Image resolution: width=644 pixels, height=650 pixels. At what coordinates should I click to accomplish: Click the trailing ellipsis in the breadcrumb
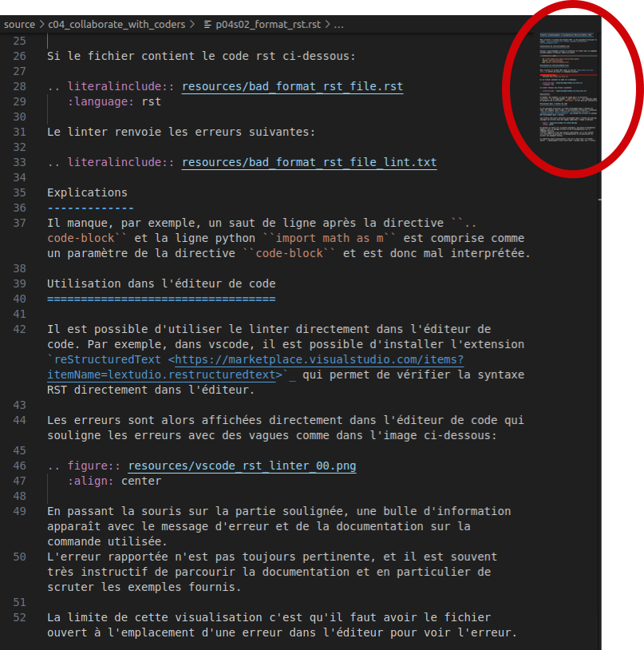[338, 24]
